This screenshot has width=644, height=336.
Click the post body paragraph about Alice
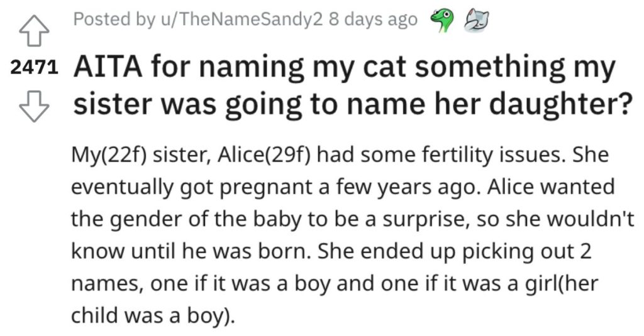pos(353,235)
